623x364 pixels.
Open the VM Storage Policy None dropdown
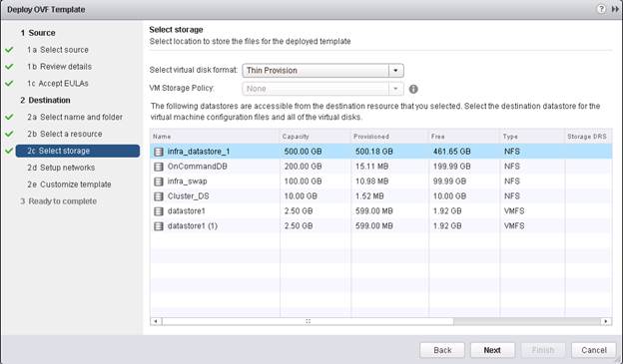323,89
